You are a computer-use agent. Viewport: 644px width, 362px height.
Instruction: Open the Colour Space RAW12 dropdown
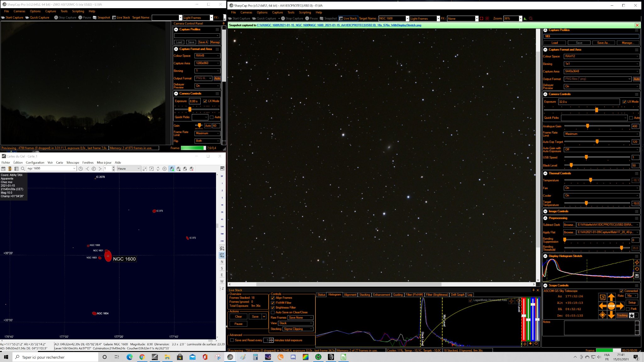tap(602, 56)
